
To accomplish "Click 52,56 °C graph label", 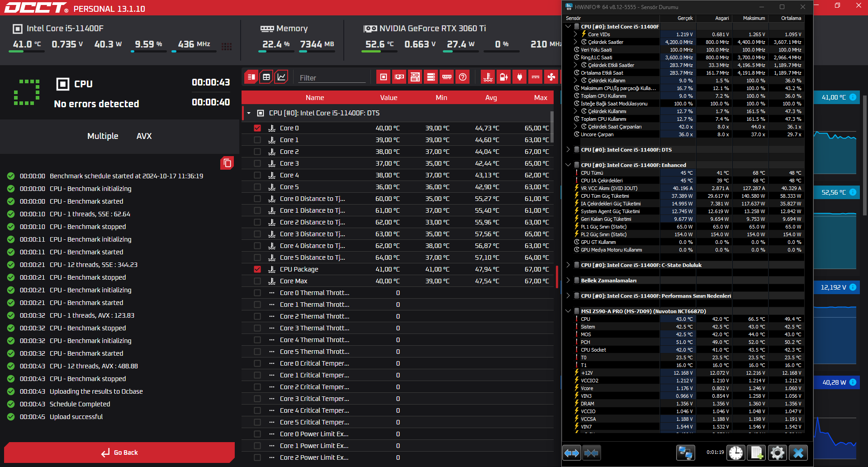I will (x=834, y=192).
